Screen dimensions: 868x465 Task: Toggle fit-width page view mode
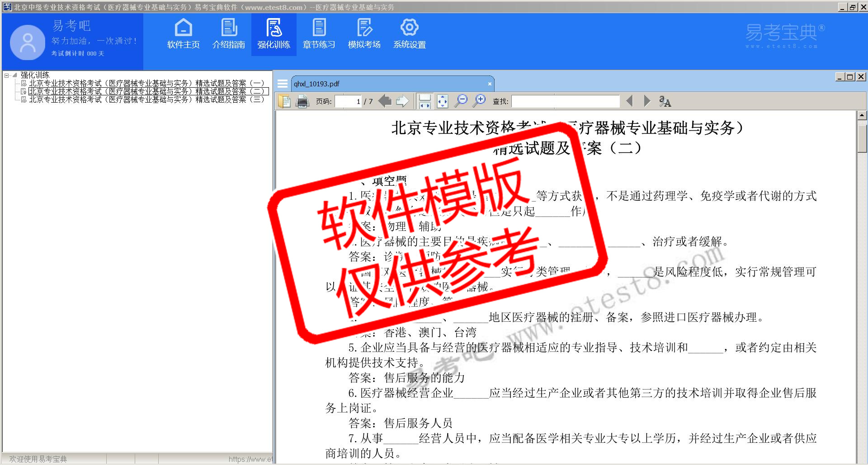click(x=425, y=101)
